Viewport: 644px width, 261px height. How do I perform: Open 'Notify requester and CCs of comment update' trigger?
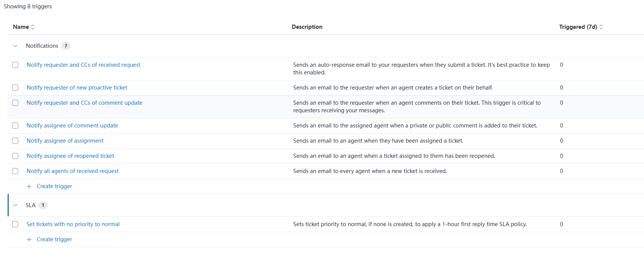(x=84, y=103)
